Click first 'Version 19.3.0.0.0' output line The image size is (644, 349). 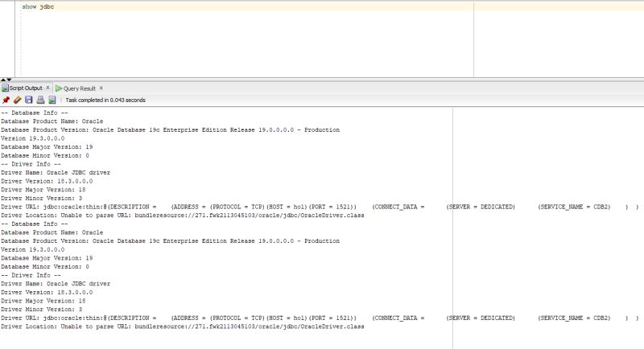coord(32,138)
